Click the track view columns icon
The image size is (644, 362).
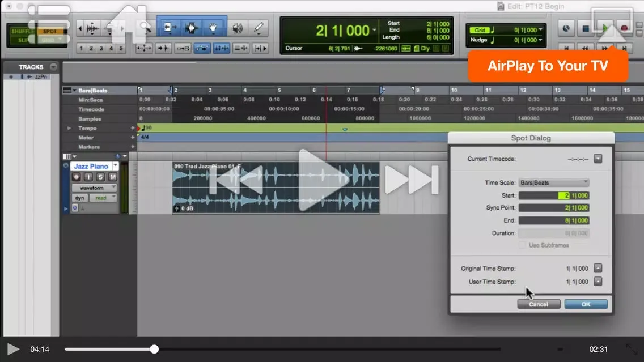coord(67,156)
